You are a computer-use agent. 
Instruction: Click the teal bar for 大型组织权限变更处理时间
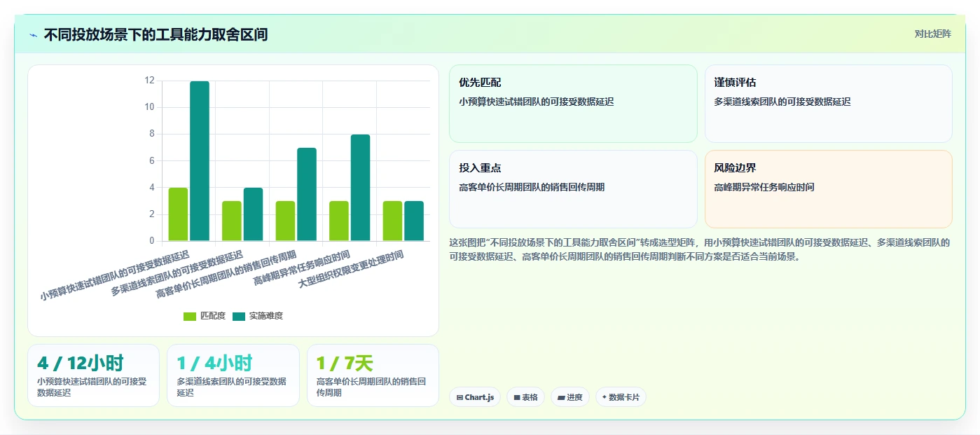414,221
